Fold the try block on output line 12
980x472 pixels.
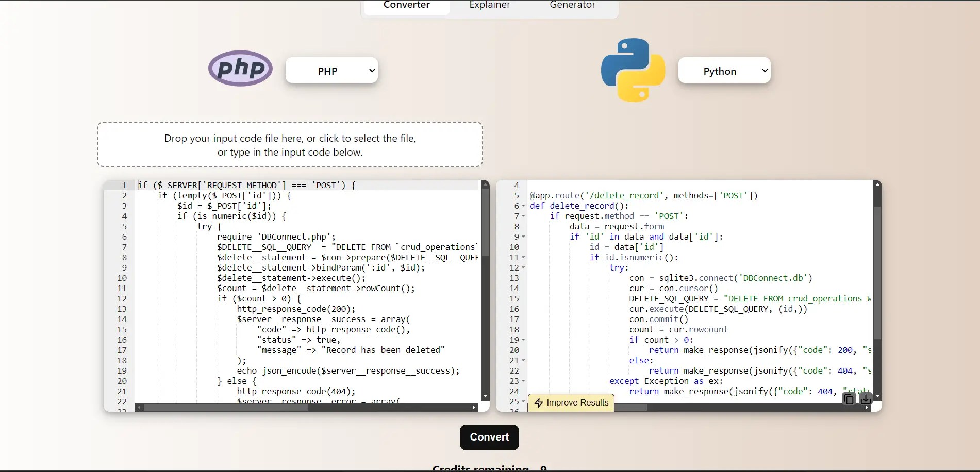tap(523, 268)
